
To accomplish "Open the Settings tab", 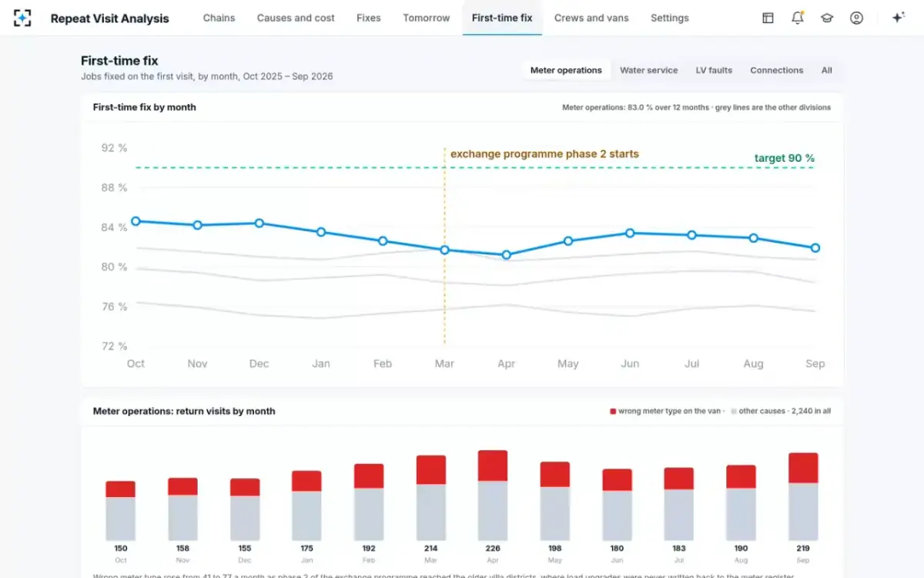I will pos(670,18).
